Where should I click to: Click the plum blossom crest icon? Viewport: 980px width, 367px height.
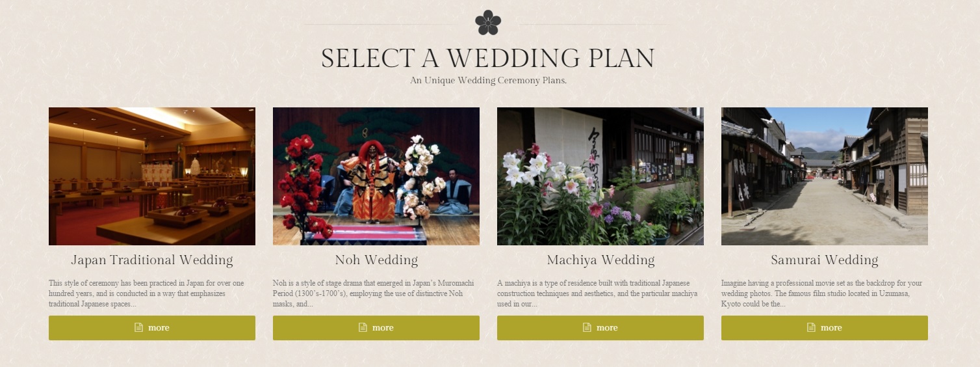488,23
